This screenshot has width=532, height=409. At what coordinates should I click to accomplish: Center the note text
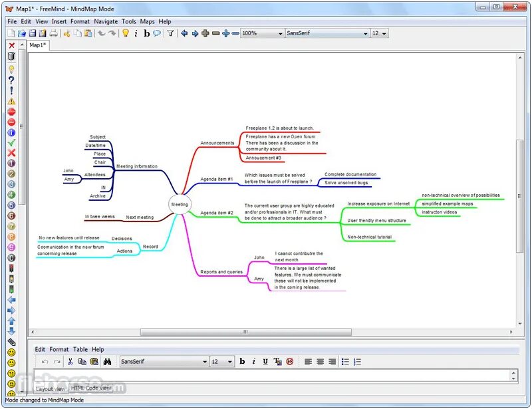[321, 362]
